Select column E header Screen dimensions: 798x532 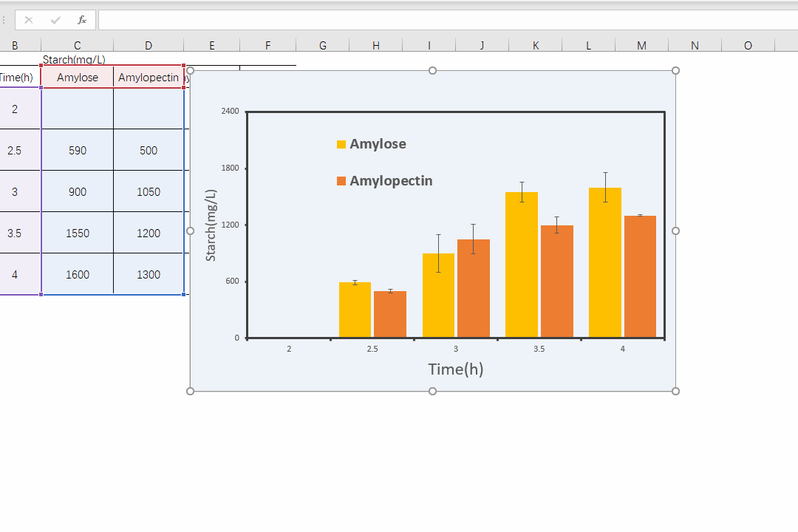[x=212, y=45]
